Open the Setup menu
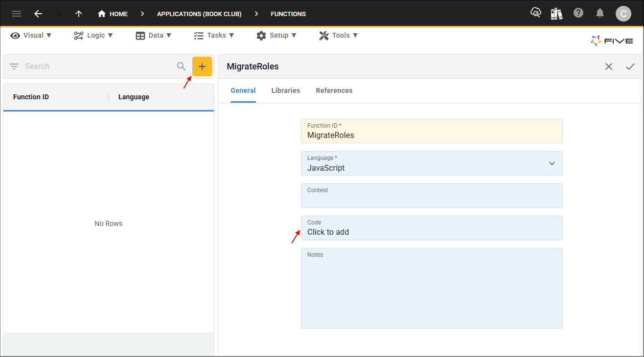644x357 pixels. pyautogui.click(x=276, y=35)
